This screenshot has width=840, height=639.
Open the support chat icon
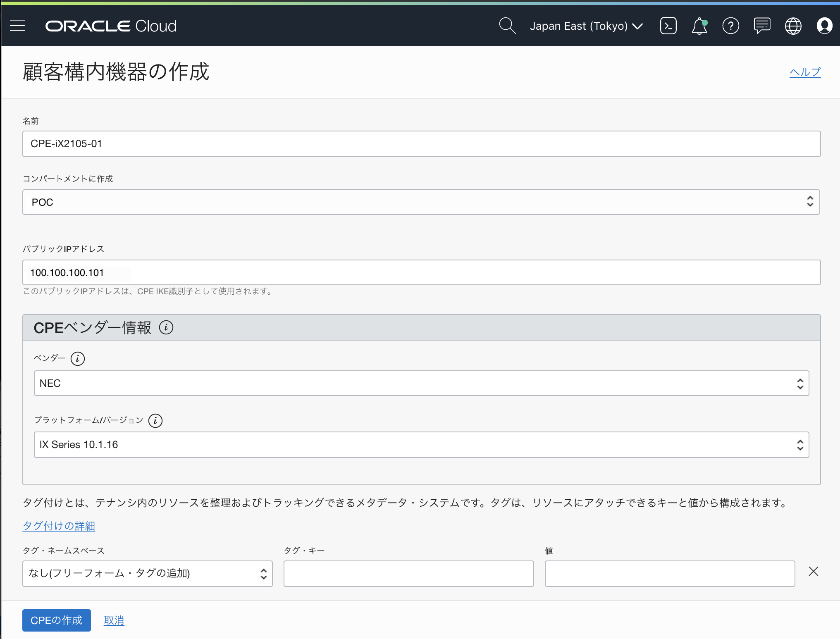(762, 26)
